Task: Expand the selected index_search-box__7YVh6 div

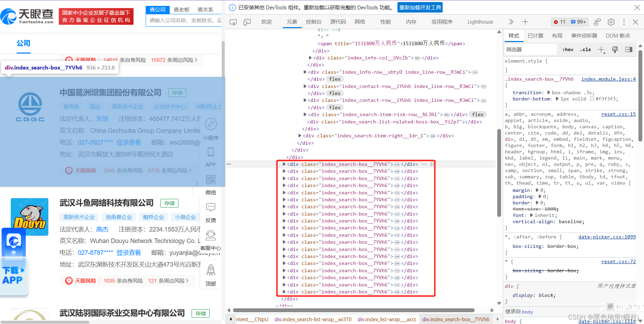Action: pyautogui.click(x=284, y=164)
